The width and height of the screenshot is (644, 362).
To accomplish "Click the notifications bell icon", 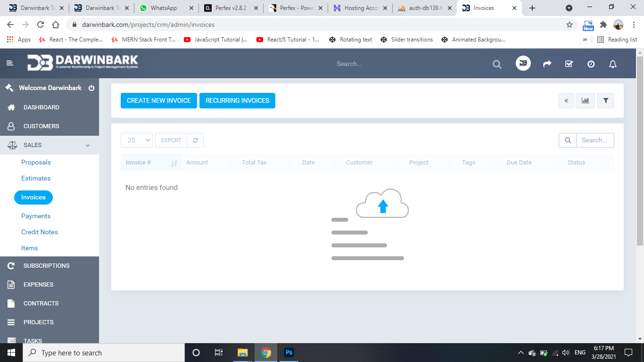I will 612,64.
